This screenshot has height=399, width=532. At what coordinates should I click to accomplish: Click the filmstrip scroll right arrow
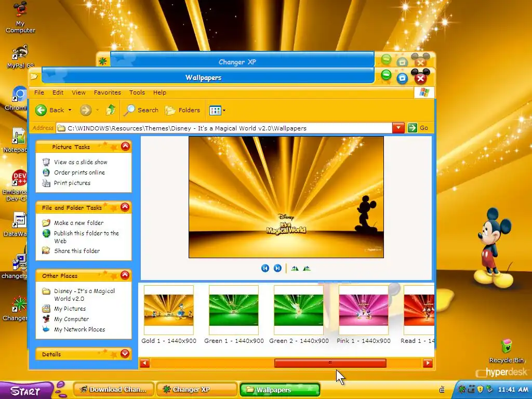point(428,363)
